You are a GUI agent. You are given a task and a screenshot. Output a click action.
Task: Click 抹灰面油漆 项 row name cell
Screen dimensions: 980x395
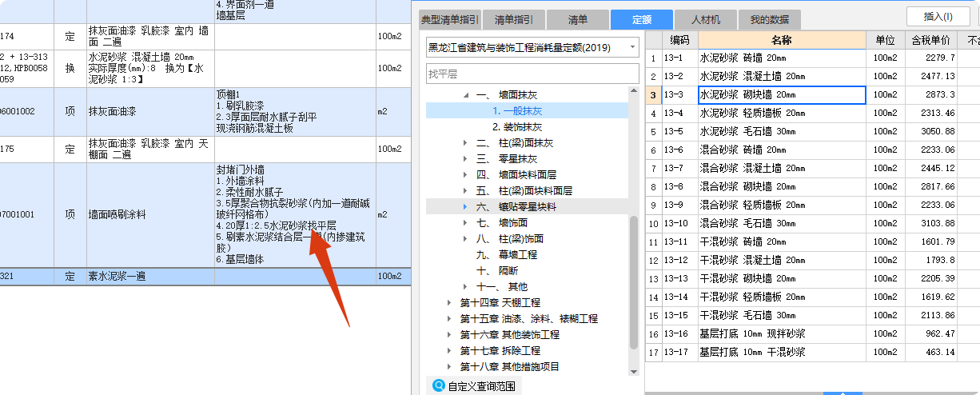tap(150, 111)
